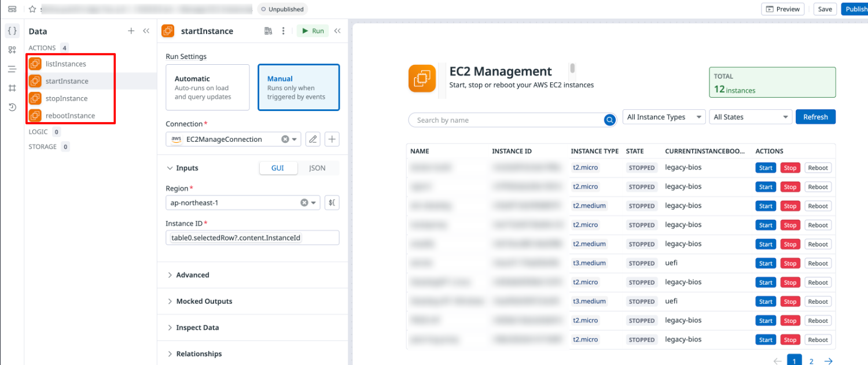Star this app with the favorite icon

(x=32, y=9)
